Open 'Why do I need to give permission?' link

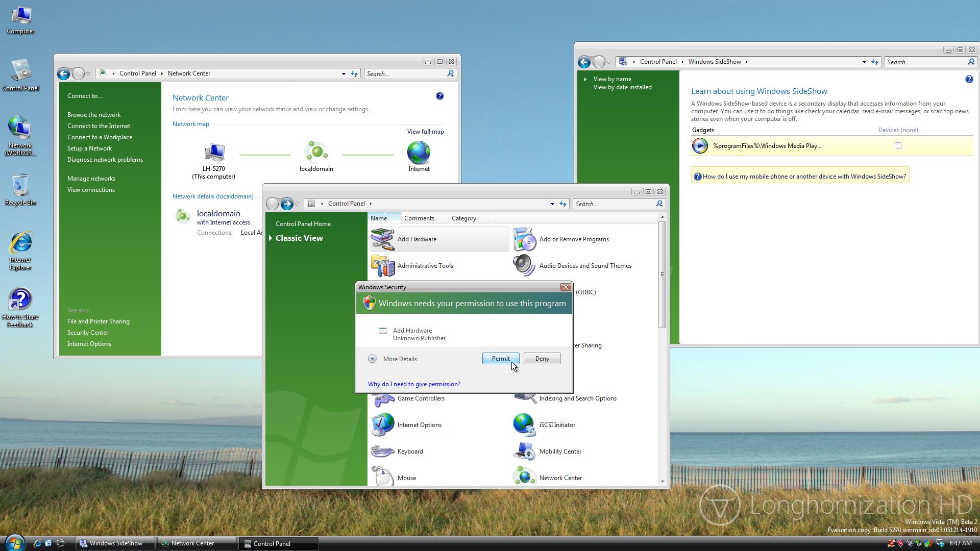[x=414, y=384]
